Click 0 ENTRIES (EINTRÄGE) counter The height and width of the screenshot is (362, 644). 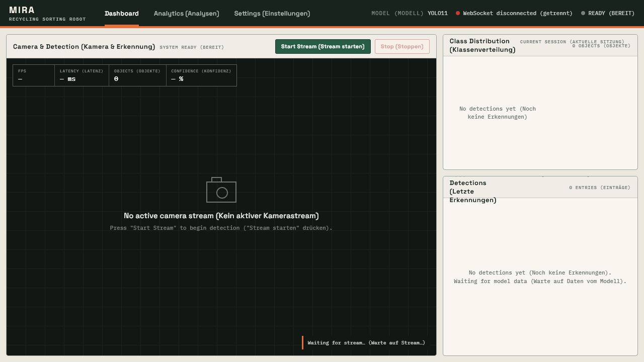[x=600, y=188]
